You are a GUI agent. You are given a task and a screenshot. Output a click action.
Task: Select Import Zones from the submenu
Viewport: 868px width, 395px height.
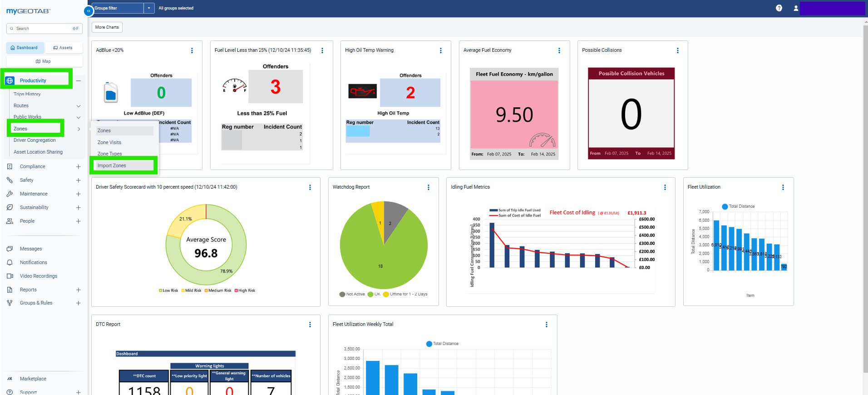pyautogui.click(x=112, y=165)
